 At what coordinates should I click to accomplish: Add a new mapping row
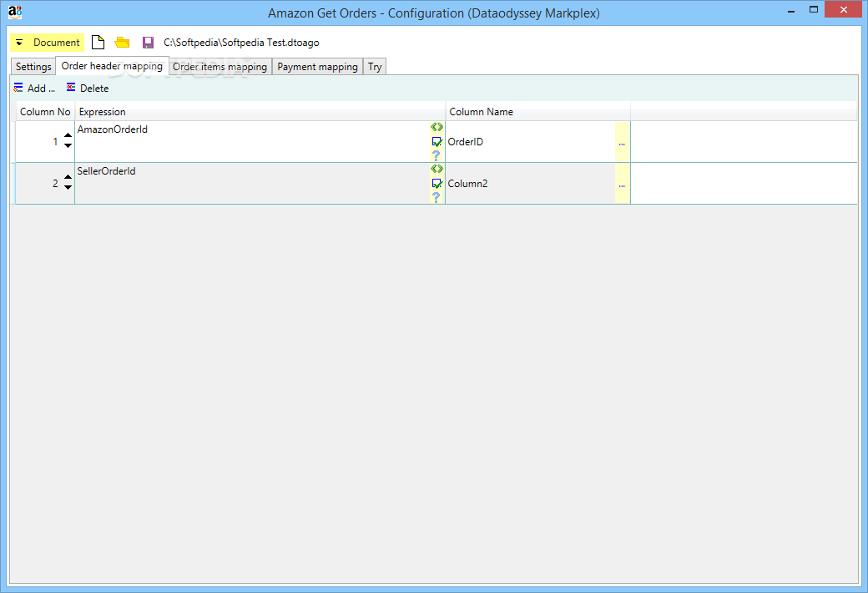coord(34,89)
